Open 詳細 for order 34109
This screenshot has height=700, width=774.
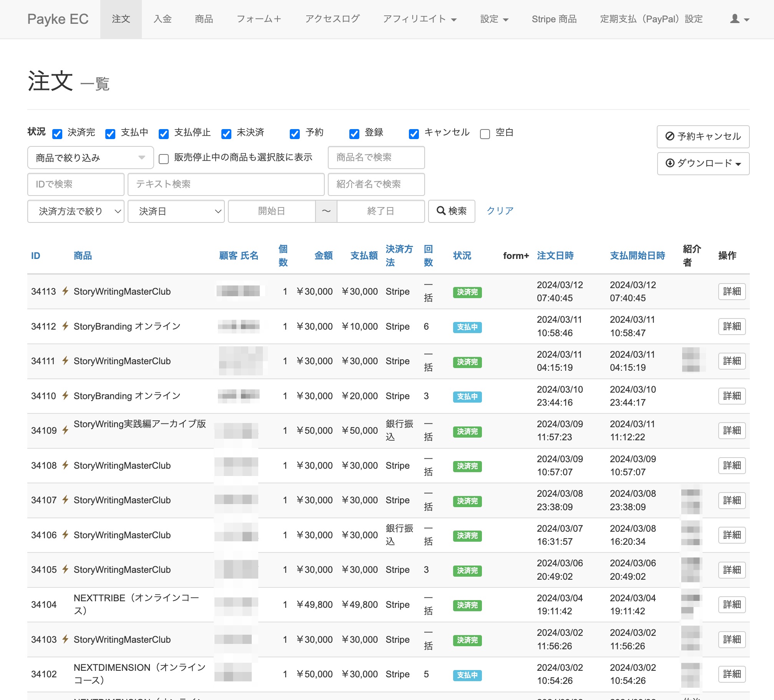732,430
